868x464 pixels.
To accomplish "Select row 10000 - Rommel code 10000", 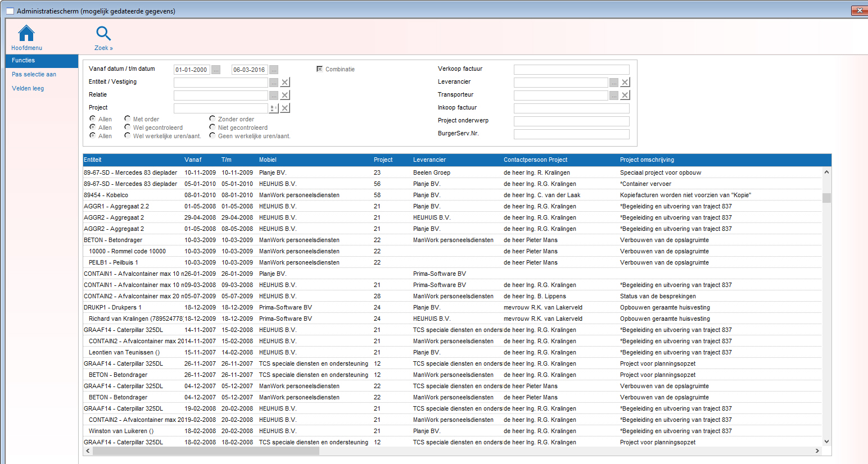I will [453, 251].
